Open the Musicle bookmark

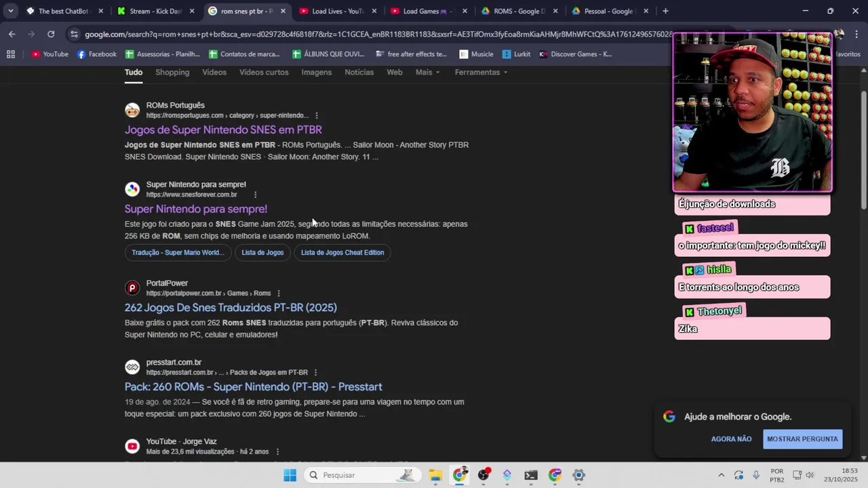pos(476,54)
